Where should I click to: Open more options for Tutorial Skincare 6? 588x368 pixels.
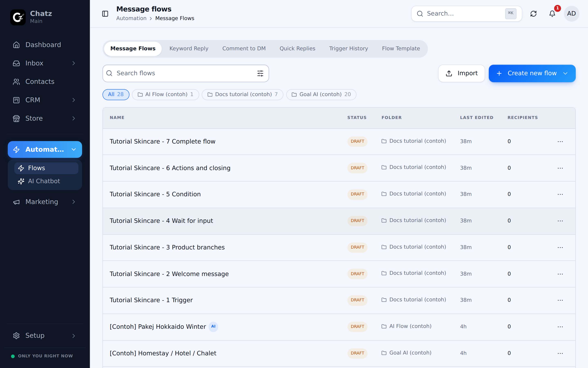[560, 168]
